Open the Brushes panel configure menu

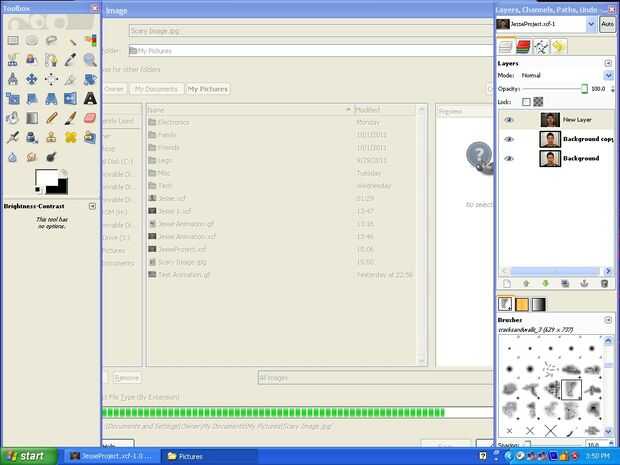(608, 319)
